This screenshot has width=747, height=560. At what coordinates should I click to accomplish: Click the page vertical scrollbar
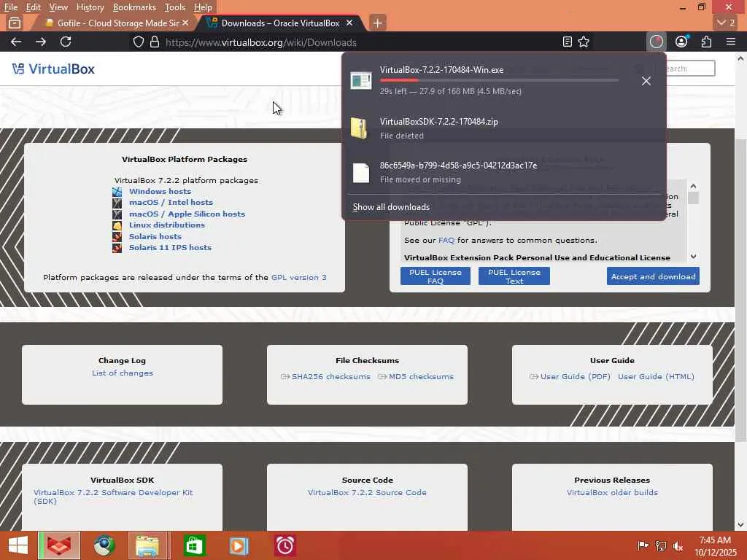(740, 290)
